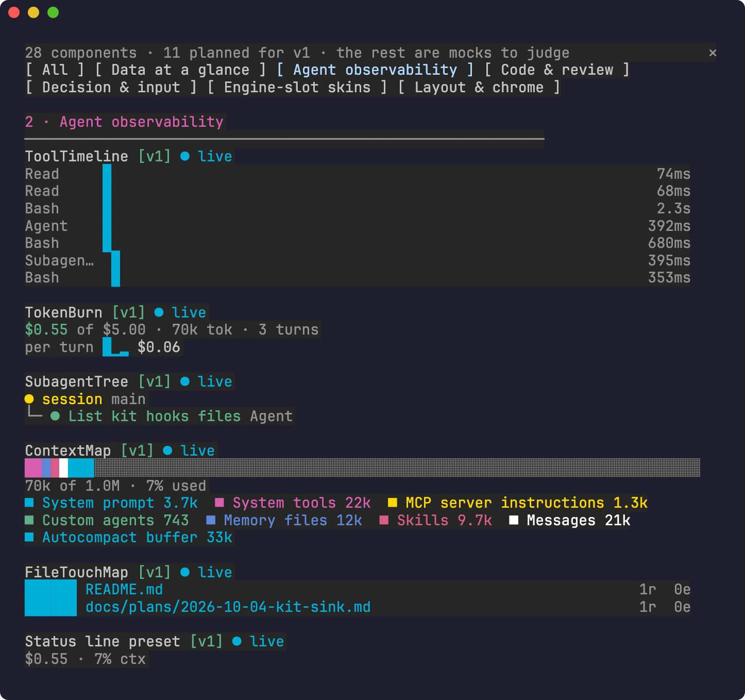Click the ContextMap live status dot
Screen dimensions: 745x700
167,451
